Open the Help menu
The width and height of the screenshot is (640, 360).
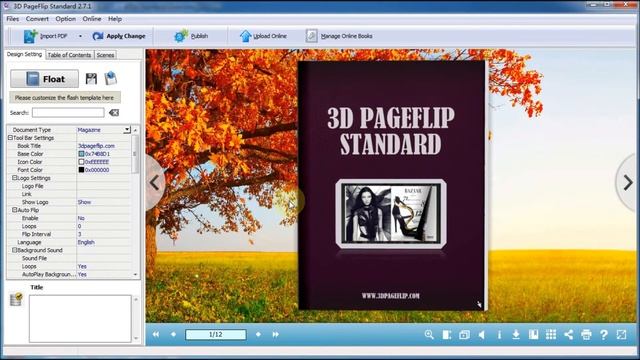115,19
